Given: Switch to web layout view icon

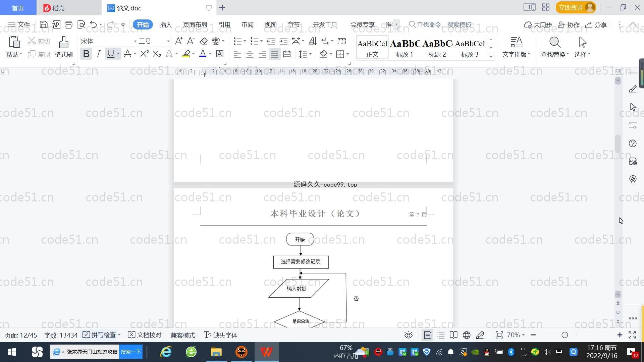Looking at the screenshot, I should 467,335.
